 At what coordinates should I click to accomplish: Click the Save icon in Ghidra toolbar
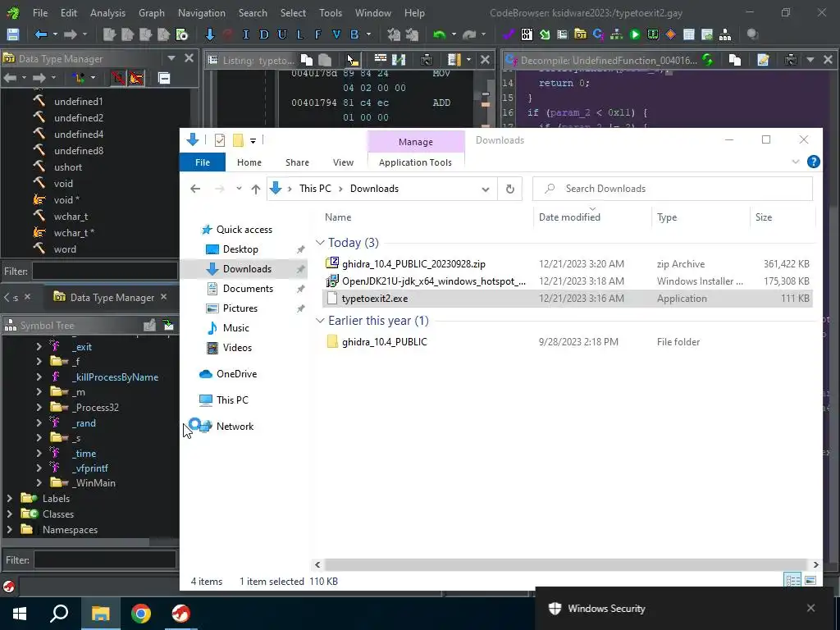pos(12,34)
